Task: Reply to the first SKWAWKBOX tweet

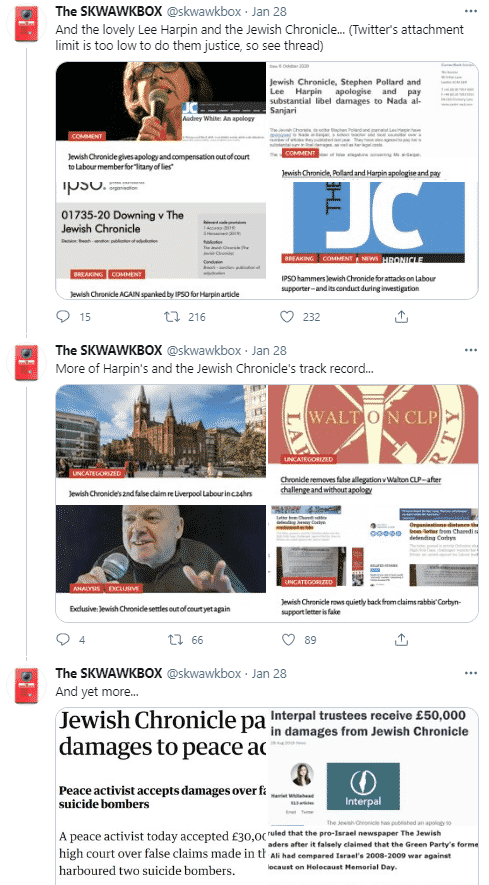Action: pyautogui.click(x=63, y=317)
